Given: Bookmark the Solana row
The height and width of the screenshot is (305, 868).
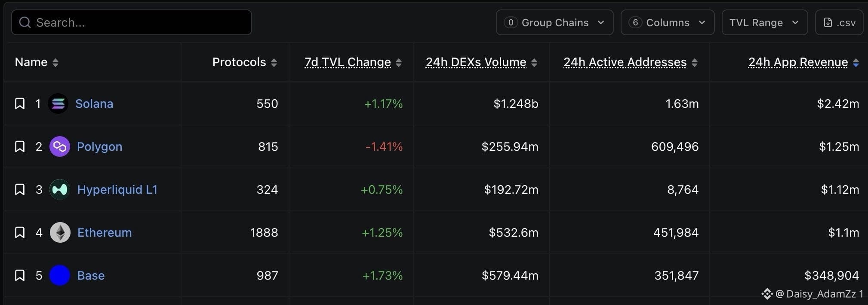Looking at the screenshot, I should pos(20,104).
